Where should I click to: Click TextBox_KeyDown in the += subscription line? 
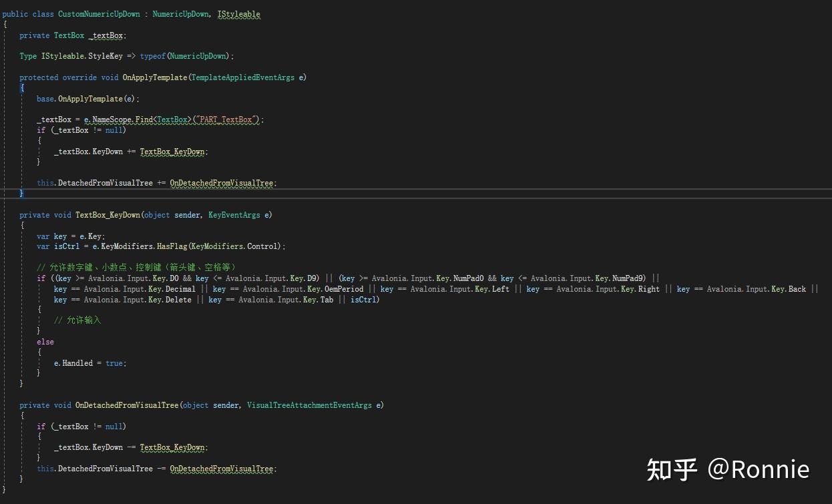[x=172, y=151]
